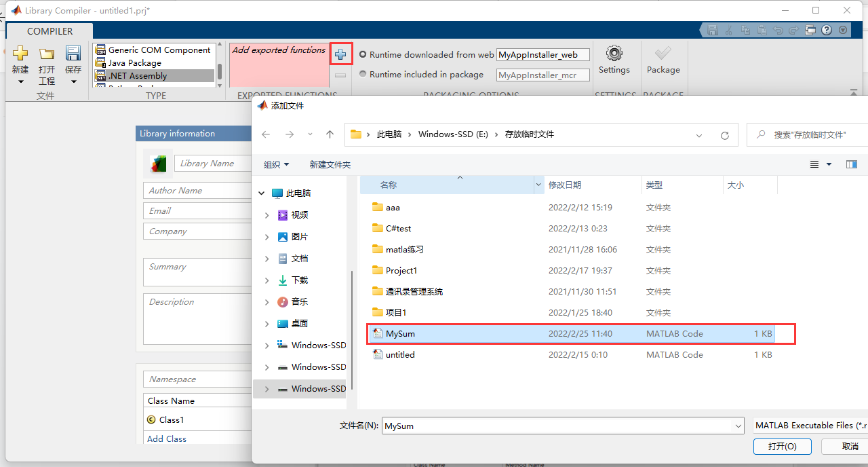The image size is (868, 467).
Task: Click the switch windows icon
Action: click(810, 30)
